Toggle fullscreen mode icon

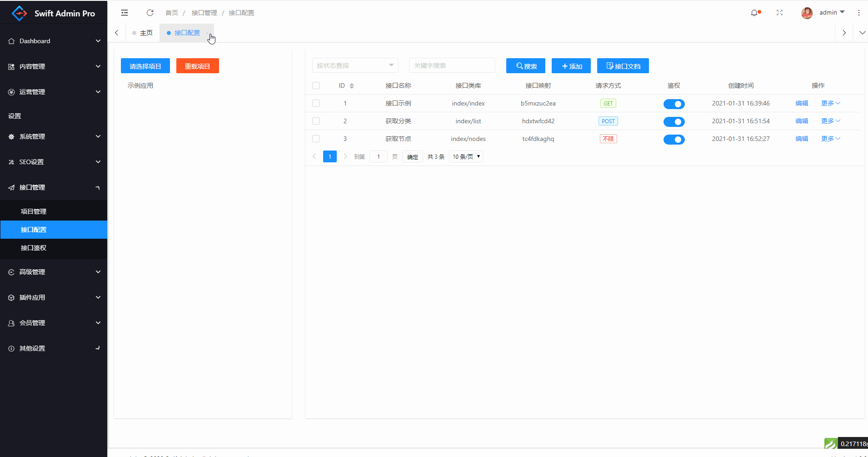[779, 13]
